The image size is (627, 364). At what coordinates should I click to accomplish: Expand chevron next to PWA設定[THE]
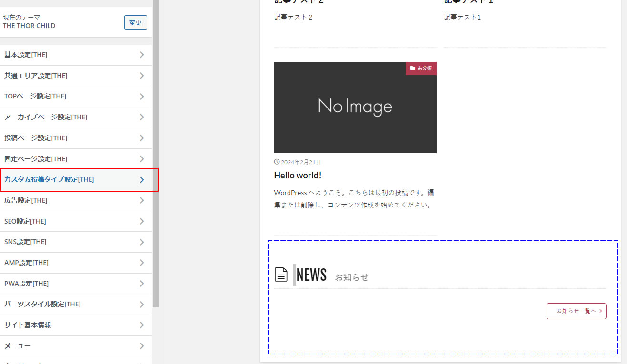coord(142,284)
